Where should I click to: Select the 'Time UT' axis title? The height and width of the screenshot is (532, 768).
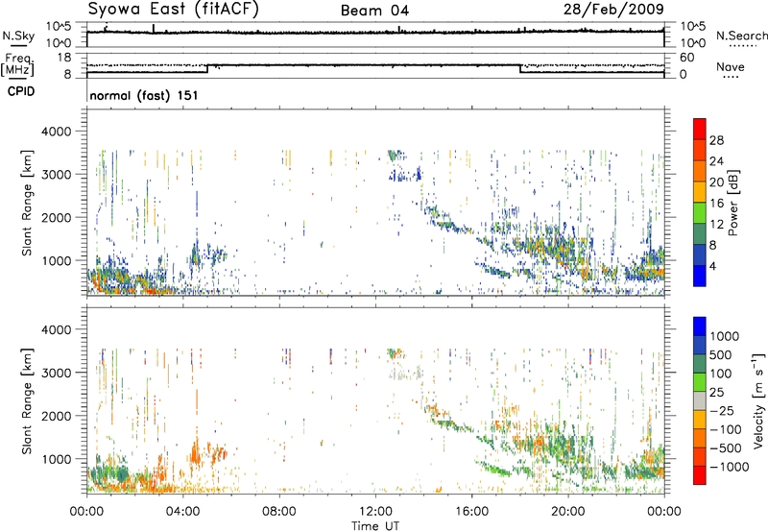tap(375, 526)
